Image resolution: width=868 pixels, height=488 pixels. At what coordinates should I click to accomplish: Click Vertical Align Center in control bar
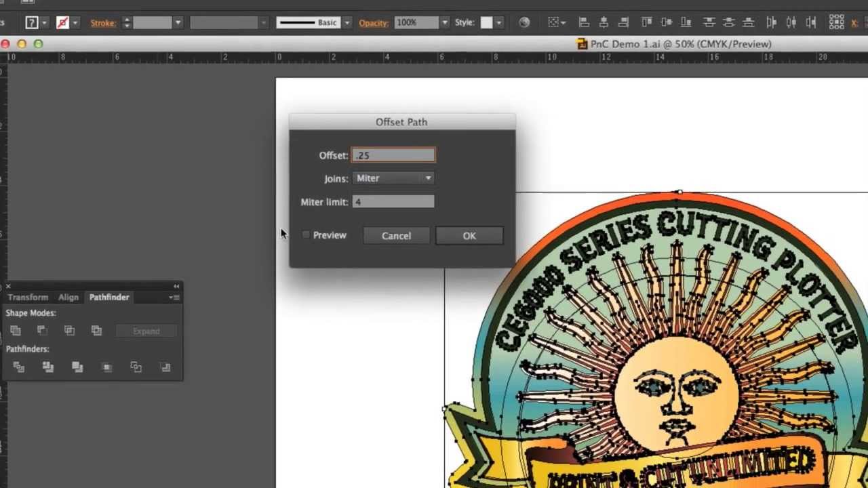coord(667,22)
